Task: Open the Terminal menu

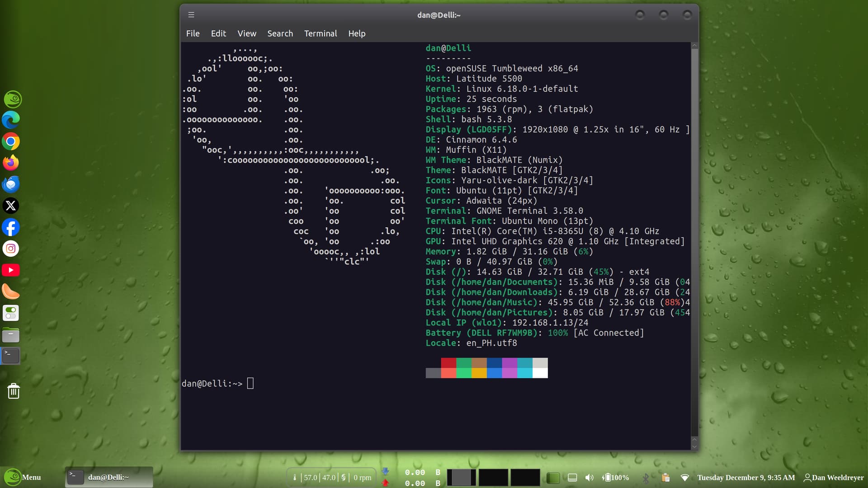Action: [320, 33]
